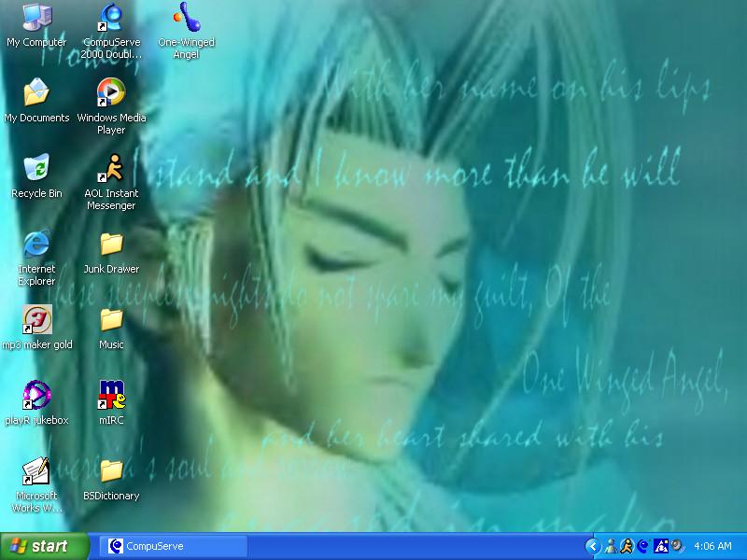Click the AIM running man tray icon

[x=627, y=546]
